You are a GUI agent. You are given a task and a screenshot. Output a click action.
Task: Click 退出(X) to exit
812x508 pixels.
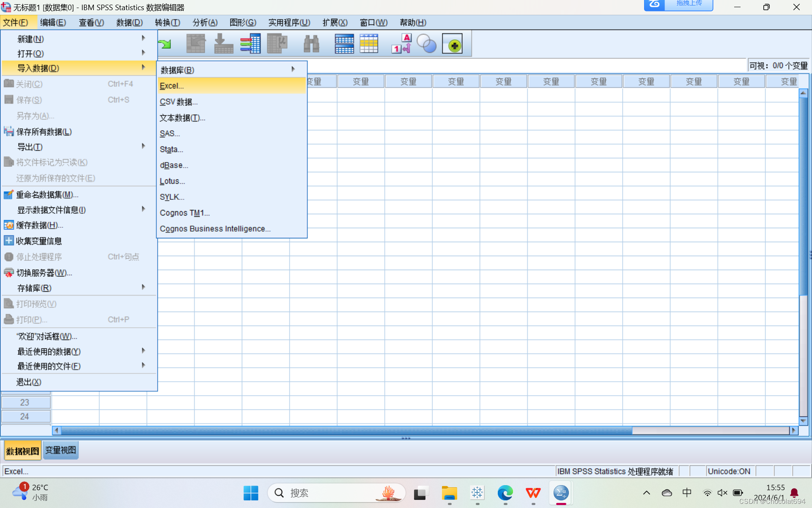tap(29, 382)
